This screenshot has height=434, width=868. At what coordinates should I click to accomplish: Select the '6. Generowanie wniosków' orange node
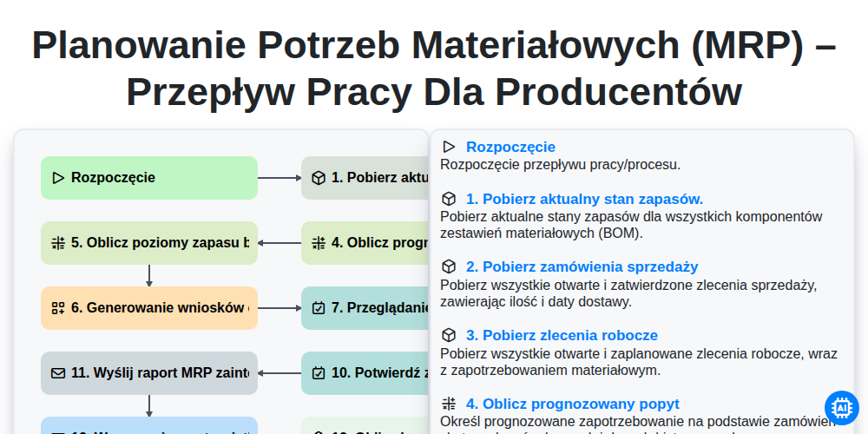pos(149,308)
